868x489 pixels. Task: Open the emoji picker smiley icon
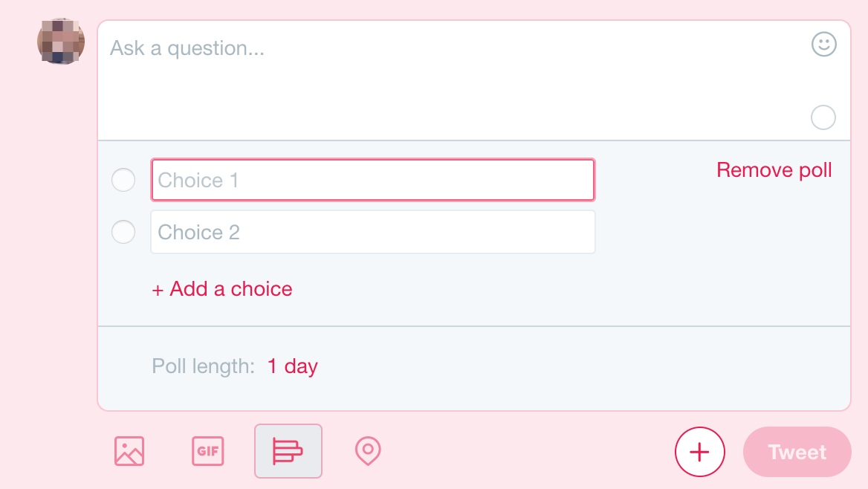(823, 45)
